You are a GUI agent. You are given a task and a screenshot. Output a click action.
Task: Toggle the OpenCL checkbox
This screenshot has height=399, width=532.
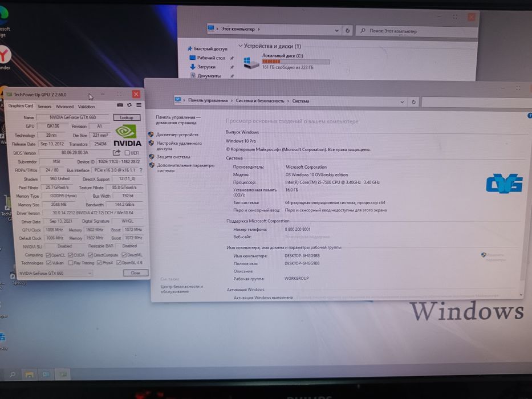48,255
